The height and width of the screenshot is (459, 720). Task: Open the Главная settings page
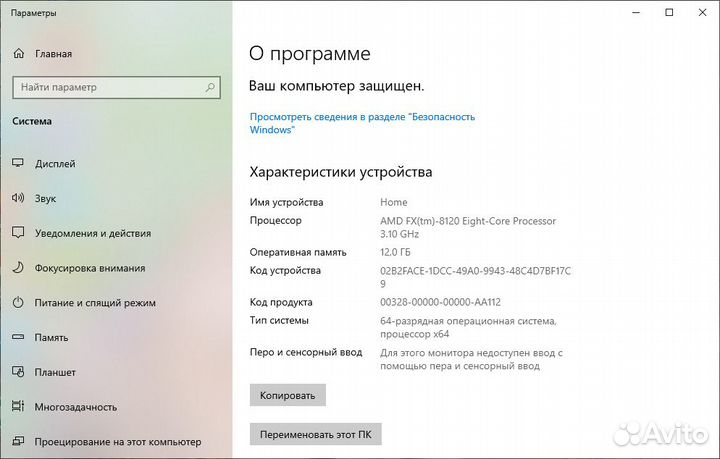53,54
